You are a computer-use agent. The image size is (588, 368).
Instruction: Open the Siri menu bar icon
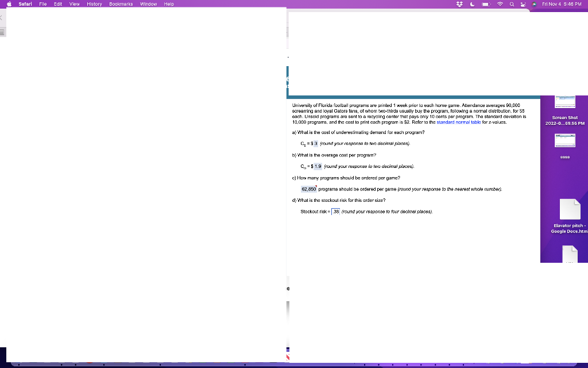click(534, 4)
